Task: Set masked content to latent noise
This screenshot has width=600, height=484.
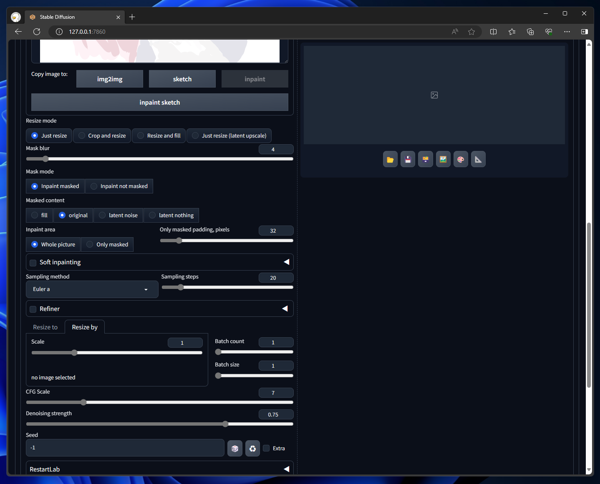Action: pos(118,215)
